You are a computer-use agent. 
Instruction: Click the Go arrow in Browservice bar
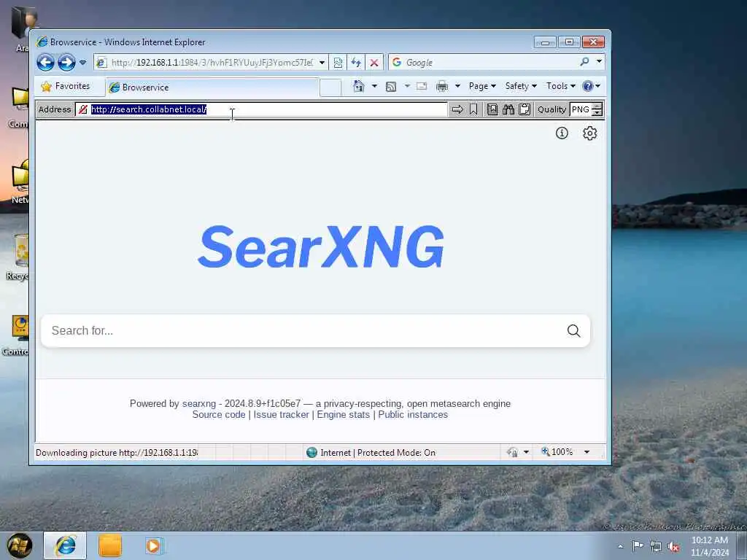[x=457, y=109]
